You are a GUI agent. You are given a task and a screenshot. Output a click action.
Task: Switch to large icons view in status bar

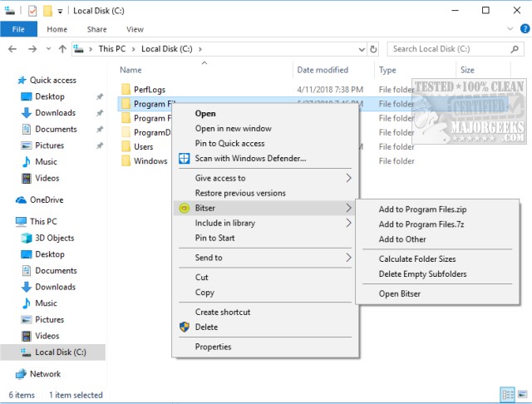pyautogui.click(x=521, y=394)
